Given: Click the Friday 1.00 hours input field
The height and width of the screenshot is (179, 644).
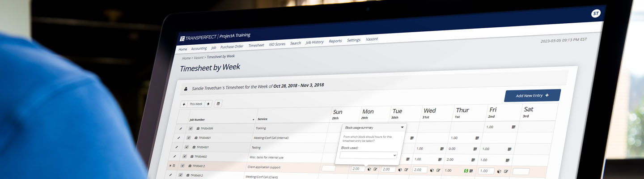Looking at the screenshot, I should (x=486, y=171).
